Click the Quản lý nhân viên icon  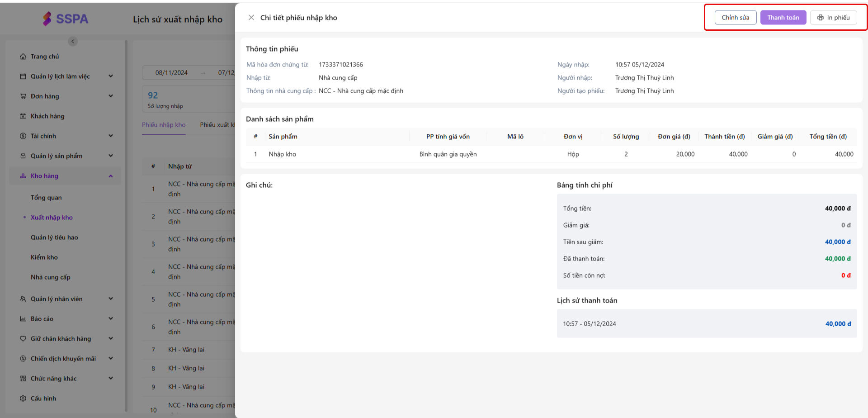pyautogui.click(x=23, y=299)
